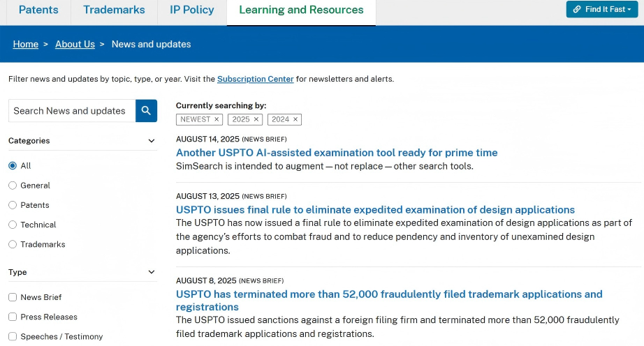The width and height of the screenshot is (644, 346).
Task: Open the IP Policy tab
Action: click(x=191, y=10)
